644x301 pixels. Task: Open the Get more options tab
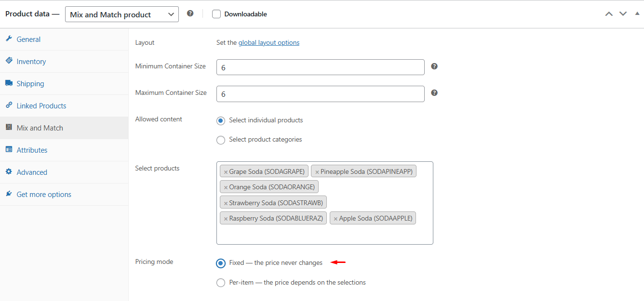[x=64, y=195]
